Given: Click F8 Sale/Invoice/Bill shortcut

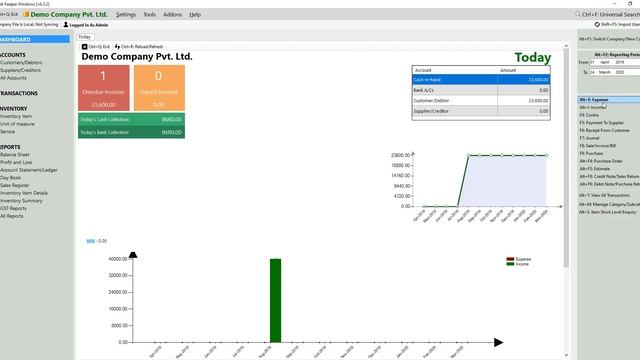Looking at the screenshot, I should (598, 146).
